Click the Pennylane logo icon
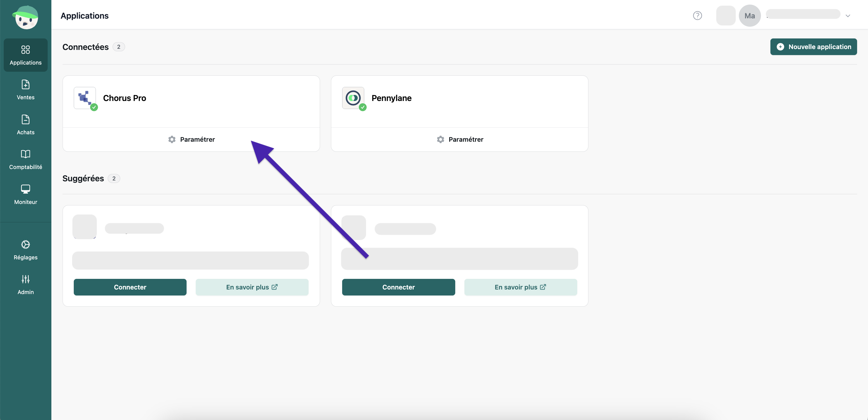The image size is (868, 420). tap(353, 98)
